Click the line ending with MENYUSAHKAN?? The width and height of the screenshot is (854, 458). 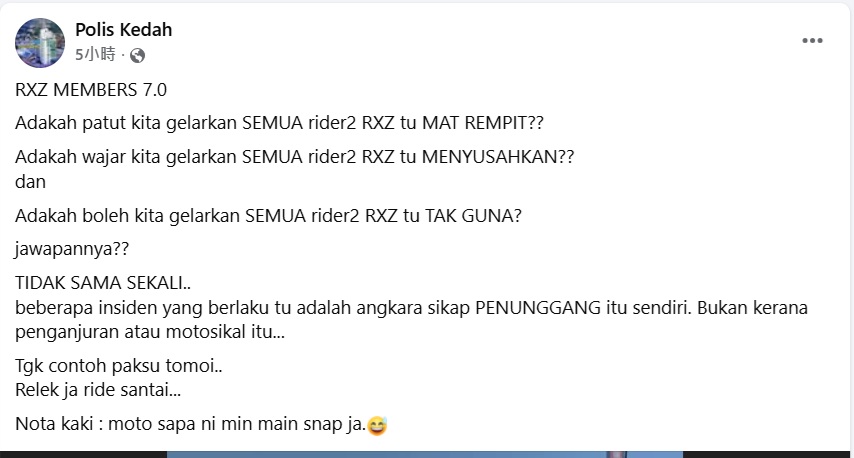pyautogui.click(x=295, y=157)
